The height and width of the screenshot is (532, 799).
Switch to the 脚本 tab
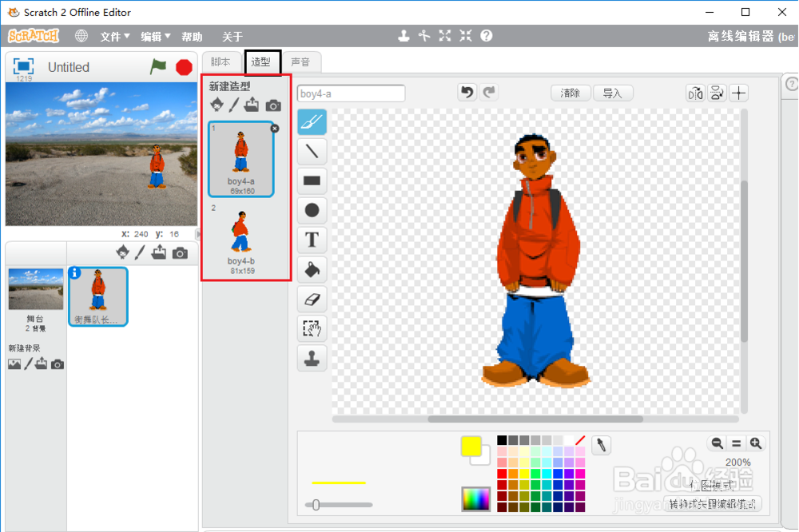[x=221, y=62]
